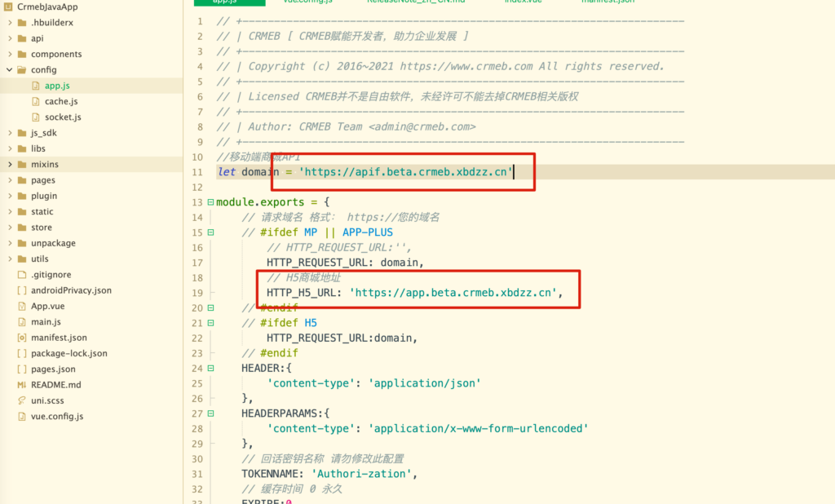Open App.vue from project tree
Screen dimensions: 835x504
click(48, 307)
